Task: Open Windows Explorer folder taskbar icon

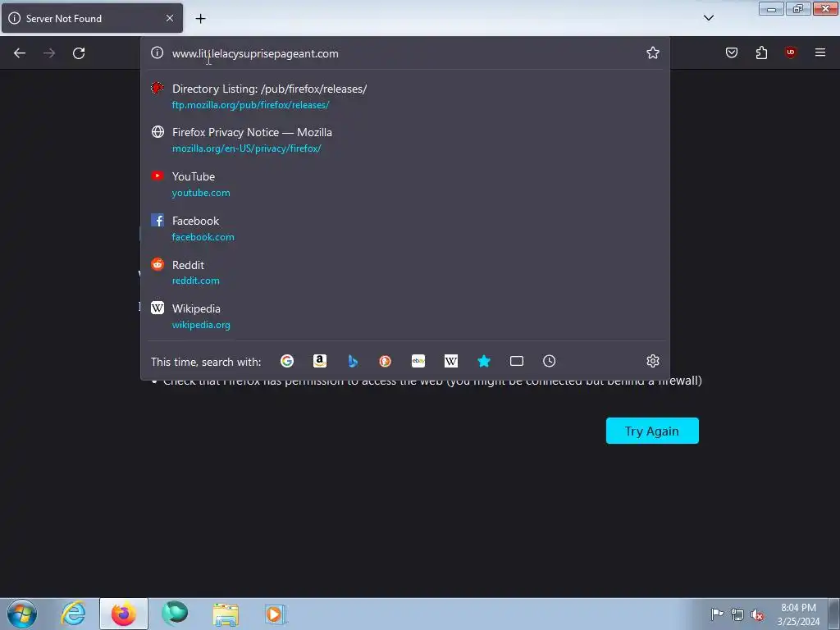Action: tap(226, 614)
